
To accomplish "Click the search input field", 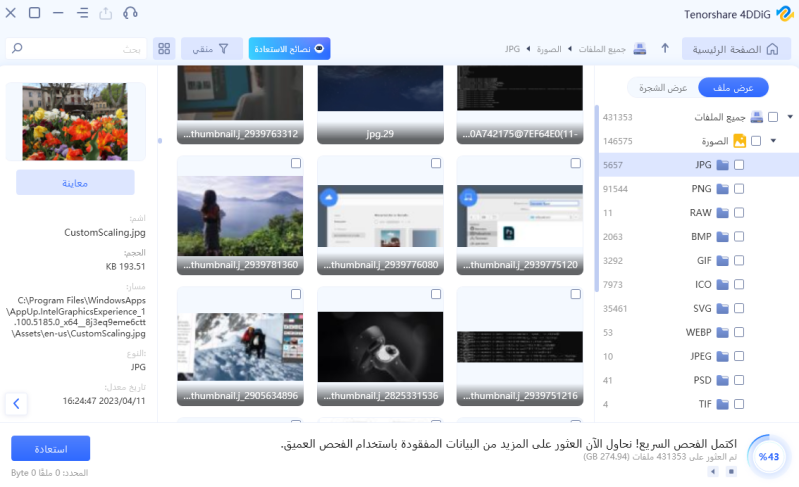I will click(76, 48).
